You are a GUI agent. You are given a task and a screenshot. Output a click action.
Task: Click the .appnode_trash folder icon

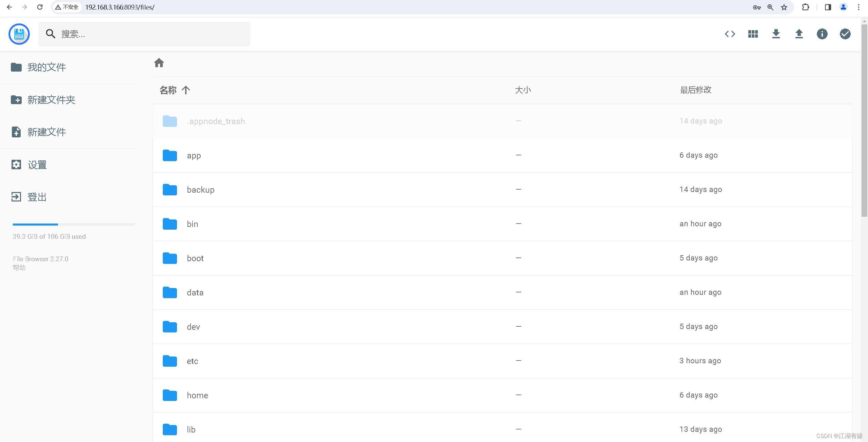170,121
